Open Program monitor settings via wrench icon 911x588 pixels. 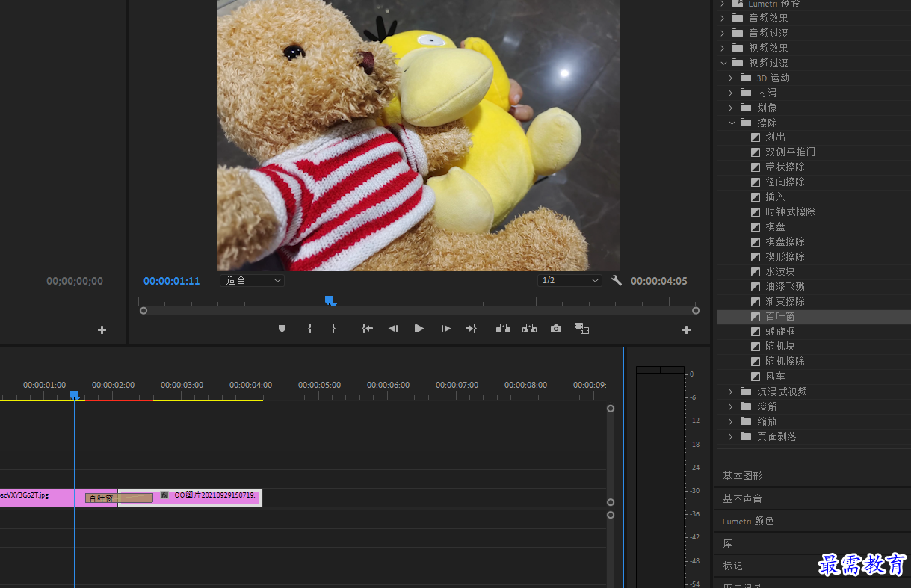coord(617,281)
